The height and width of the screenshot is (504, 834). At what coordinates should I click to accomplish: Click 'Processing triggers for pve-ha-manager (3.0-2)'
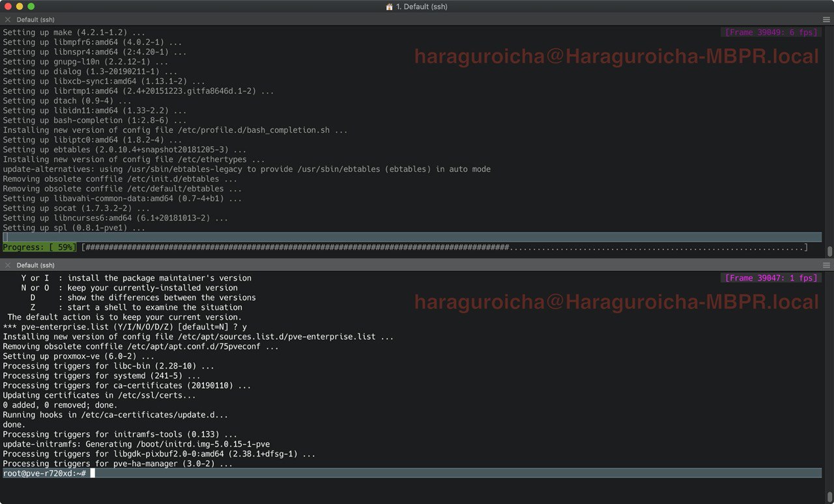118,463
